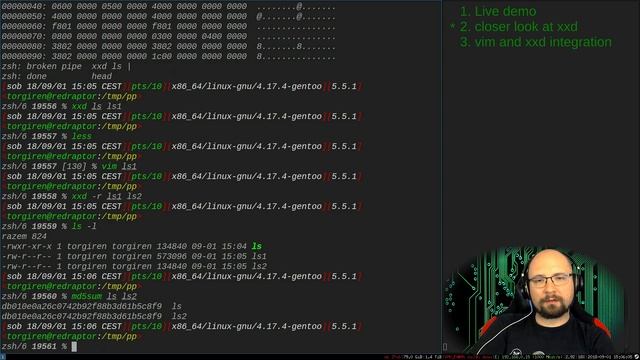The image size is (640, 360).
Task: Click permissions "-rwxr-xr-x" in file listing
Action: click(27, 246)
